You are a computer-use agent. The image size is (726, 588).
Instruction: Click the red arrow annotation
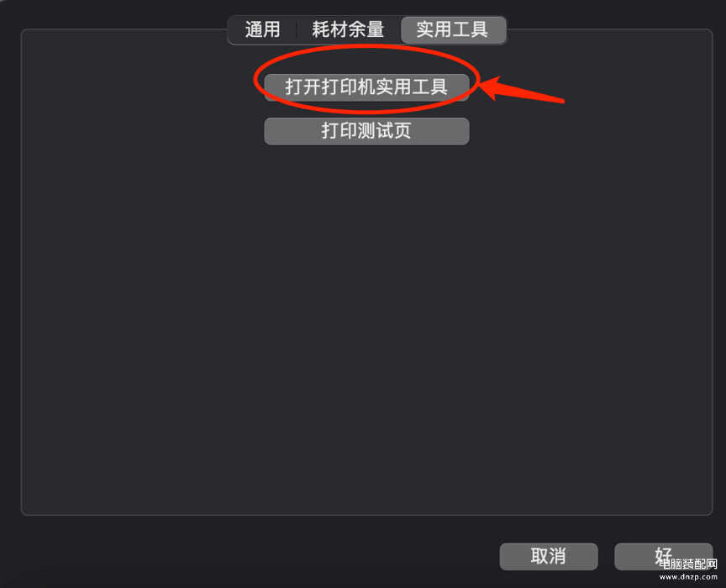pos(521,89)
